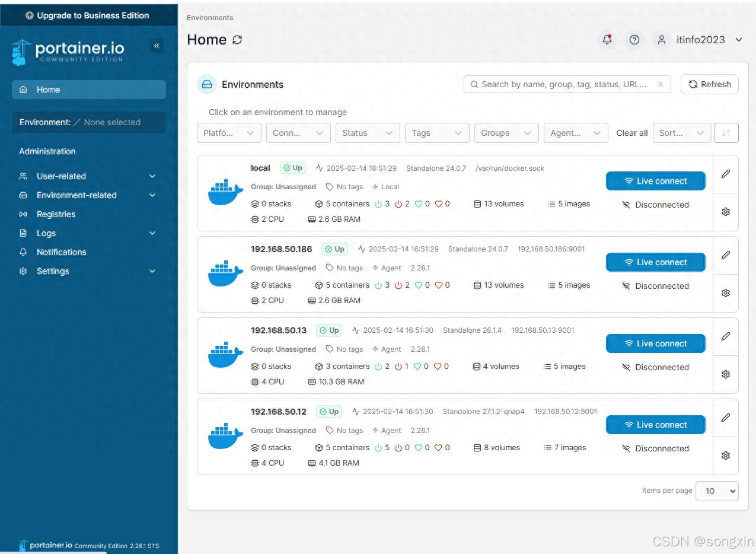This screenshot has width=756, height=554.
Task: Click the Environments panel header icon
Action: tap(207, 84)
